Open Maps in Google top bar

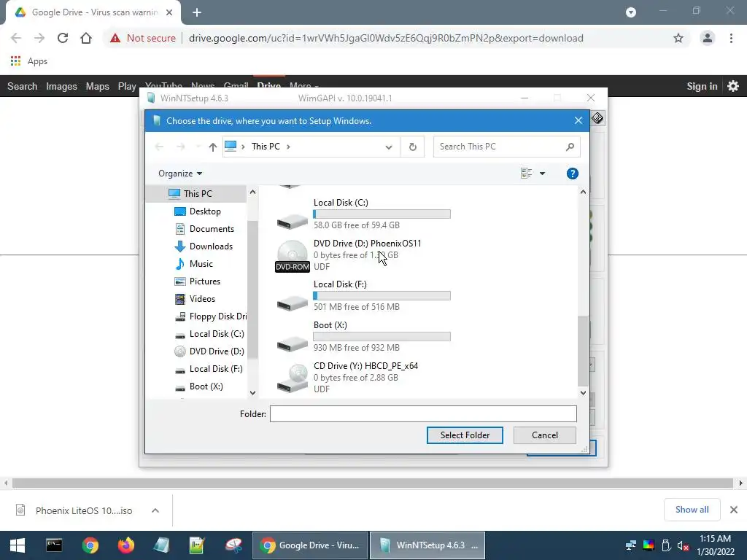[97, 86]
